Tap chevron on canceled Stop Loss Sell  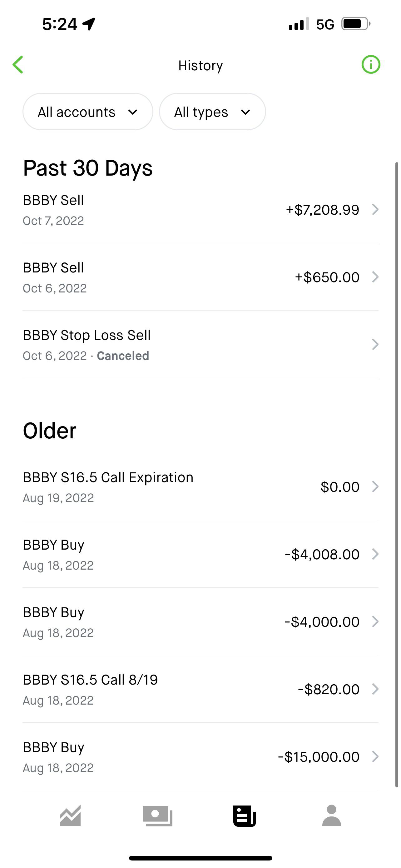click(375, 344)
